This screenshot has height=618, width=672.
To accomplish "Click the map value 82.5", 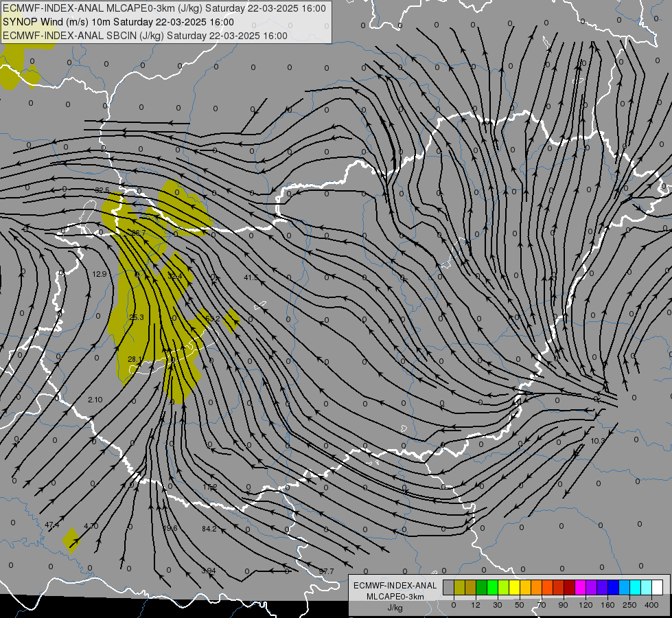I will point(102,190).
